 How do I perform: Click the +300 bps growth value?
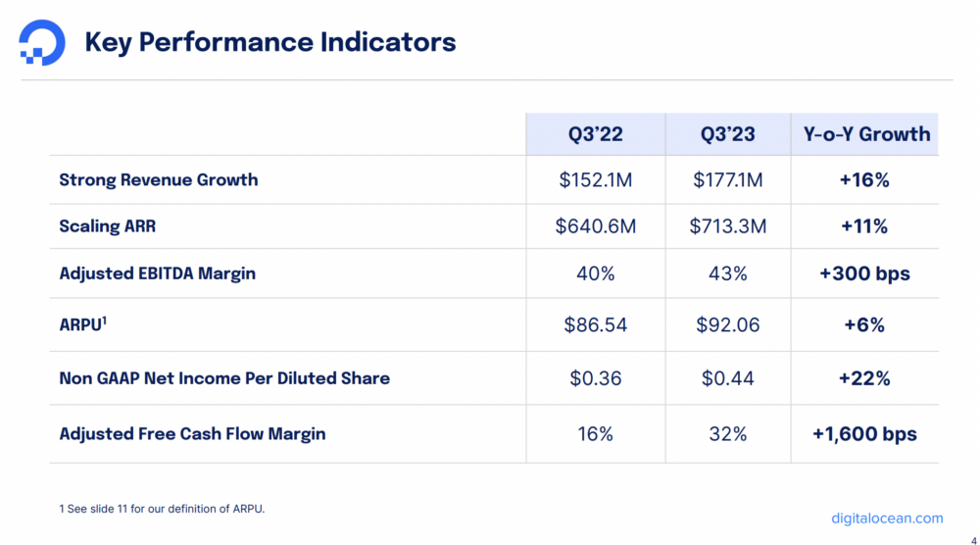point(864,273)
